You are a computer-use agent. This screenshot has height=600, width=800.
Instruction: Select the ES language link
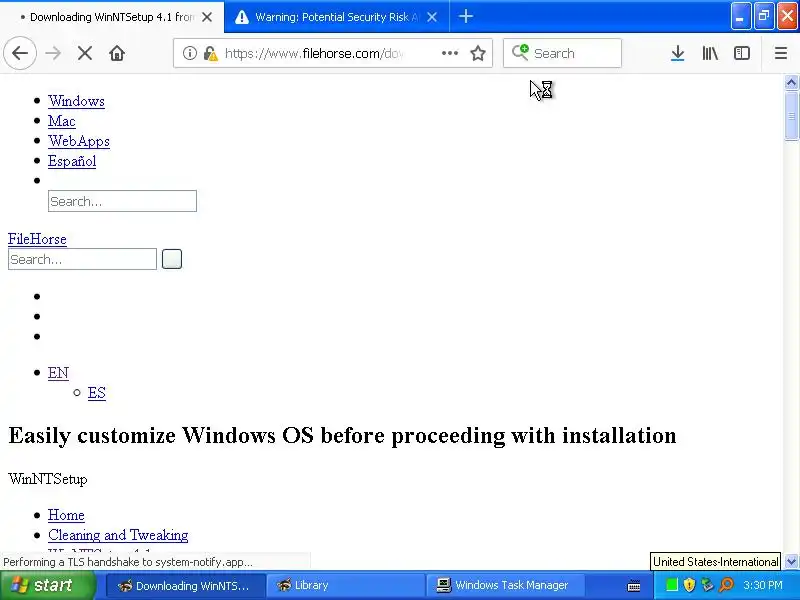click(x=96, y=393)
